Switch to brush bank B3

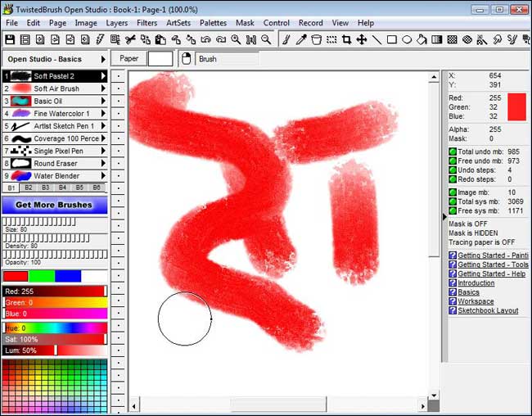point(46,188)
